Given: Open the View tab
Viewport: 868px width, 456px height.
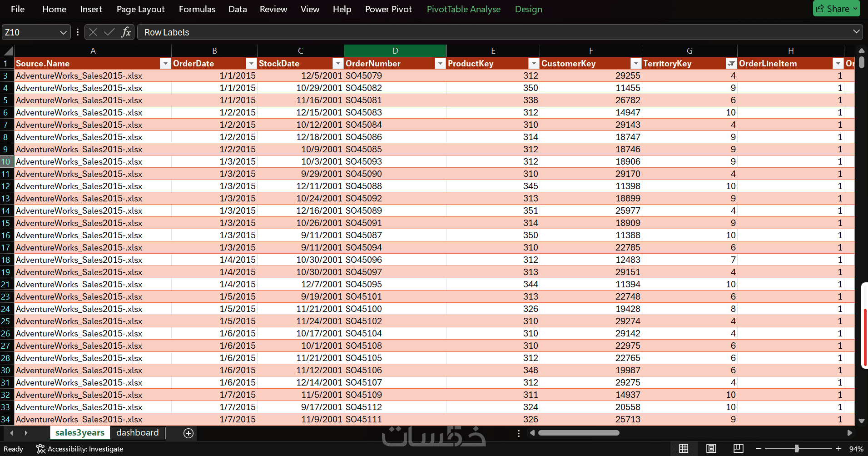Looking at the screenshot, I should (310, 9).
